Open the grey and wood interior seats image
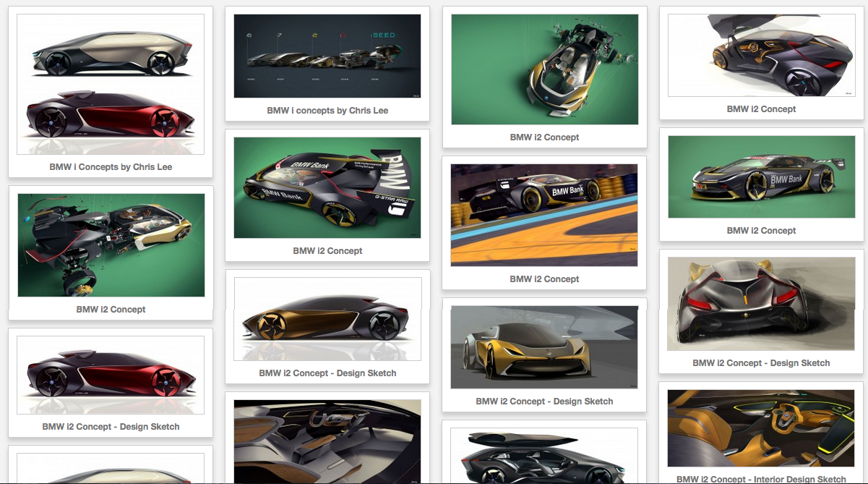This screenshot has width=868, height=484. pos(327,441)
